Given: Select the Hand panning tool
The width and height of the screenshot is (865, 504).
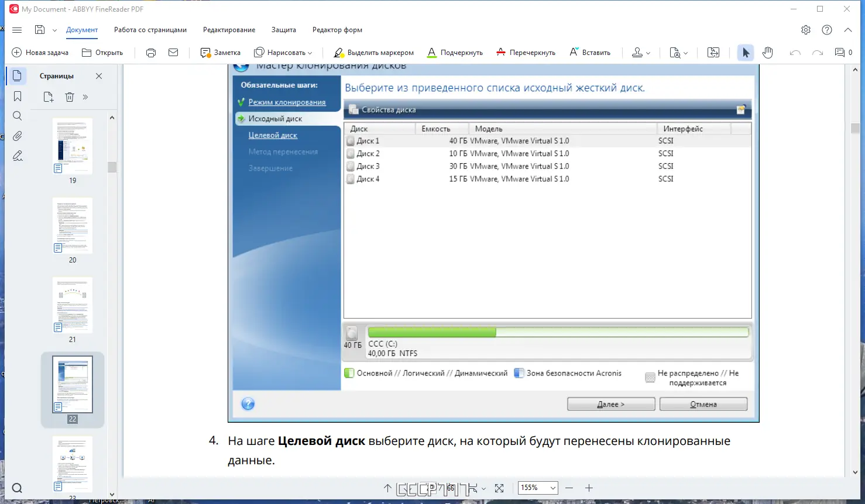Looking at the screenshot, I should (767, 52).
